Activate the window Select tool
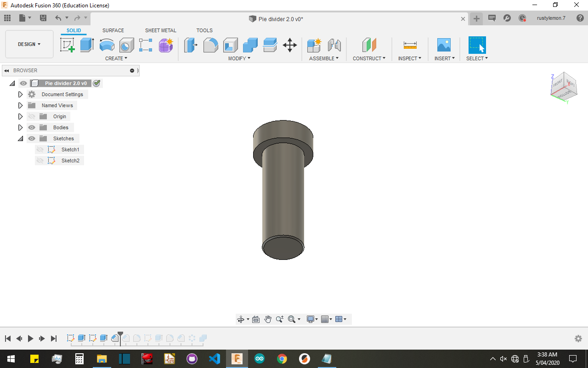Screen dimensions: 588x368 pos(477,45)
